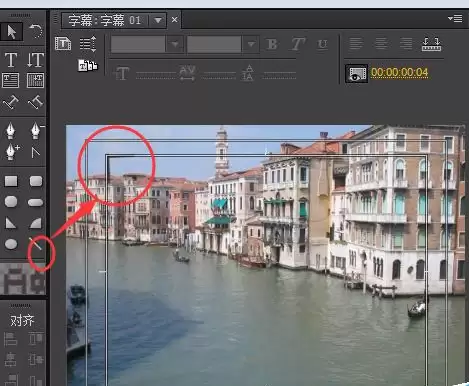Click the Venice canal image in the title canvas
Screen dimensions: 469x386
pos(265,255)
